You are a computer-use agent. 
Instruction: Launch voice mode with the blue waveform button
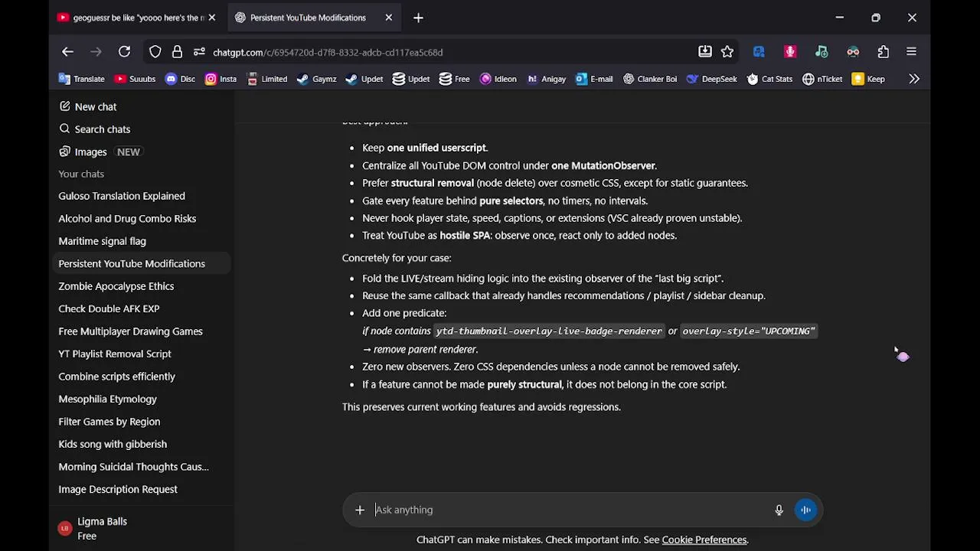[805, 510]
